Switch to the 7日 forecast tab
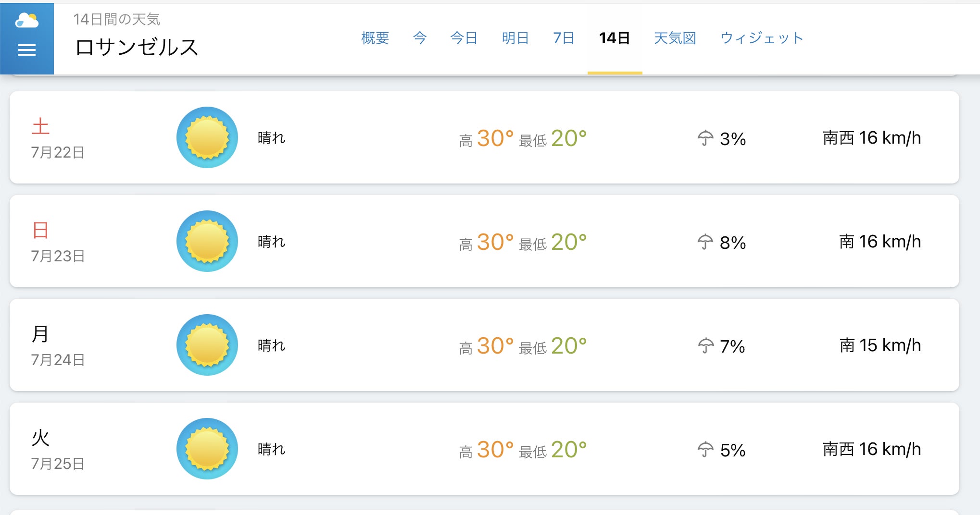980x515 pixels. pos(564,38)
